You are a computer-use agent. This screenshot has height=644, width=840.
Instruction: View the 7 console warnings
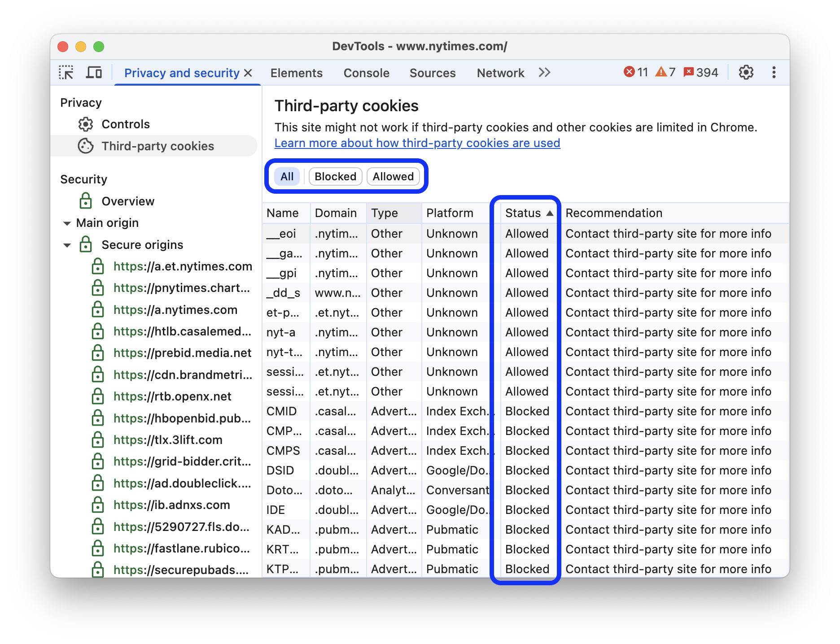point(666,72)
